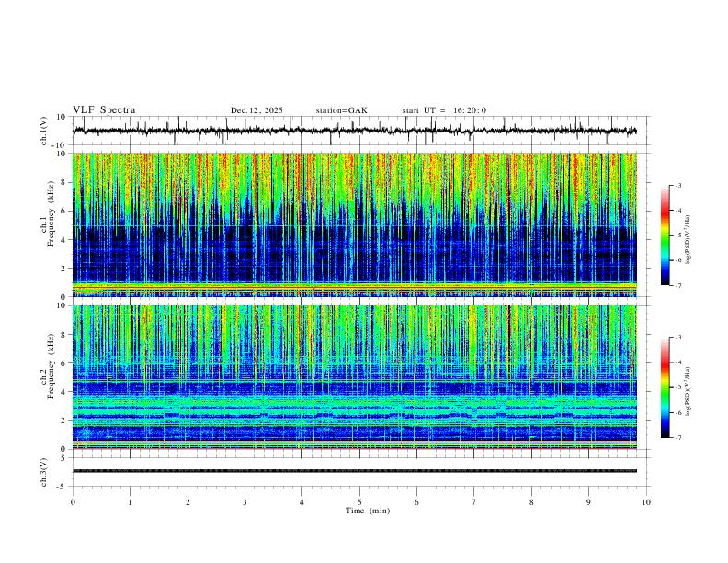
Task: Click the ch.1 spectrogram panel
Action: pyautogui.click(x=355, y=224)
